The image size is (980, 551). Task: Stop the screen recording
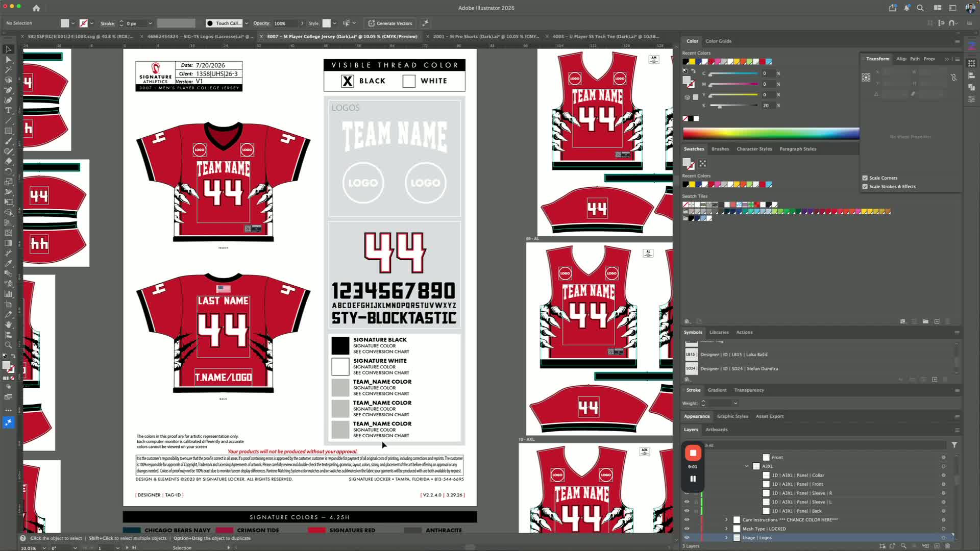click(693, 453)
